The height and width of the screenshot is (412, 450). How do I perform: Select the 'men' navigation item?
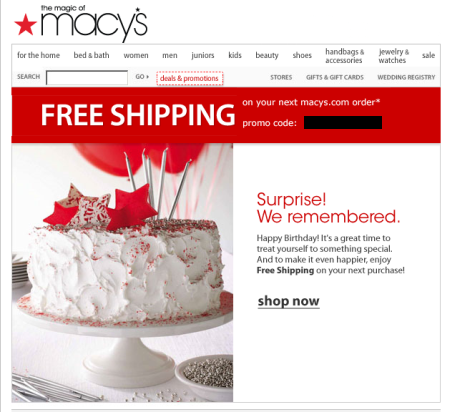[x=170, y=55]
